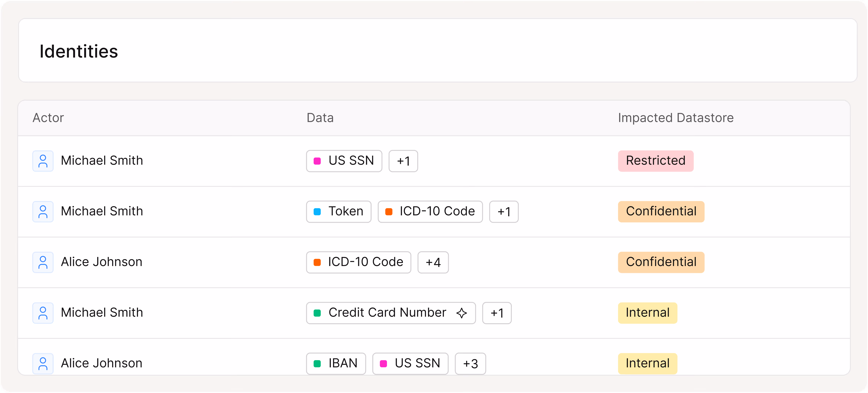Click the IBAN data tag

(x=336, y=363)
